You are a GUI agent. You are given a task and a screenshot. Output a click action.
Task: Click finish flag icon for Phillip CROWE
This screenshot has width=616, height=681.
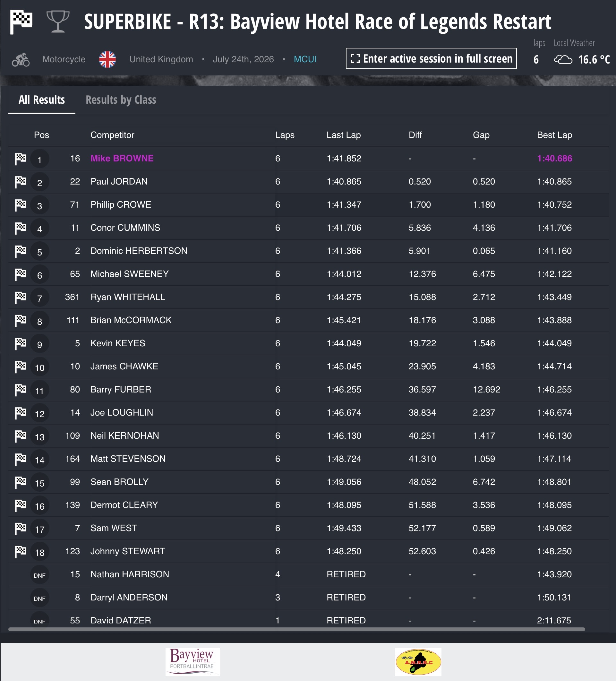pos(20,205)
